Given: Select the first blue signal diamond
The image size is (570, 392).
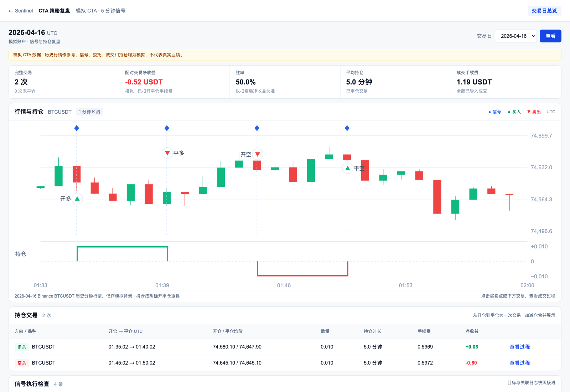Looking at the screenshot, I should 77,128.
